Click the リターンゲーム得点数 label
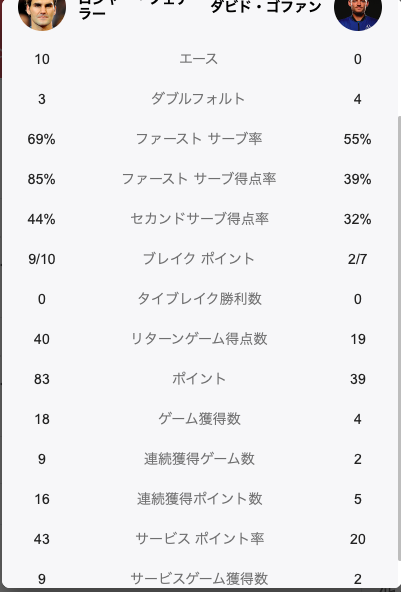 point(199,339)
